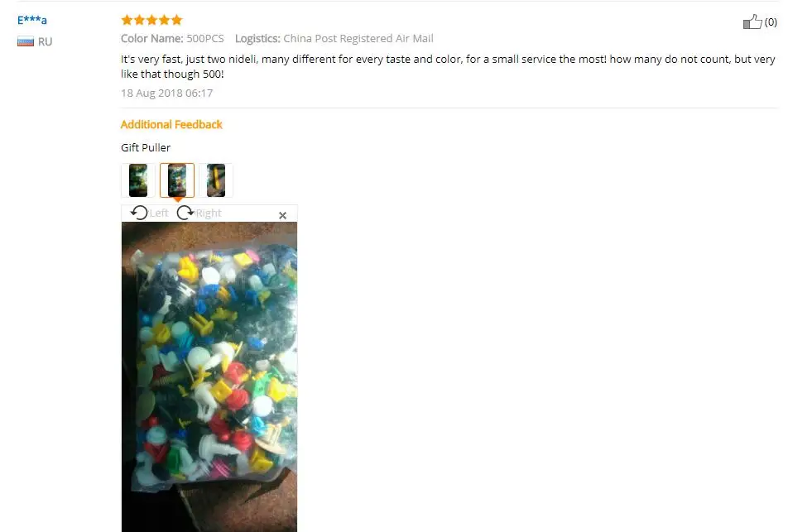Click the "Left" rotate label
This screenshot has width=788, height=532.
159,213
